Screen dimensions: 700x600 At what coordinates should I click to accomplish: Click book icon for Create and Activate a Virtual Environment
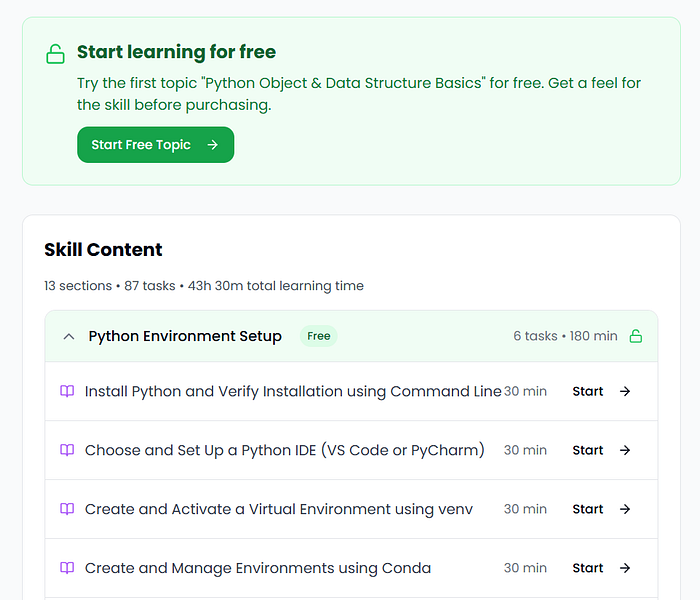pos(67,509)
